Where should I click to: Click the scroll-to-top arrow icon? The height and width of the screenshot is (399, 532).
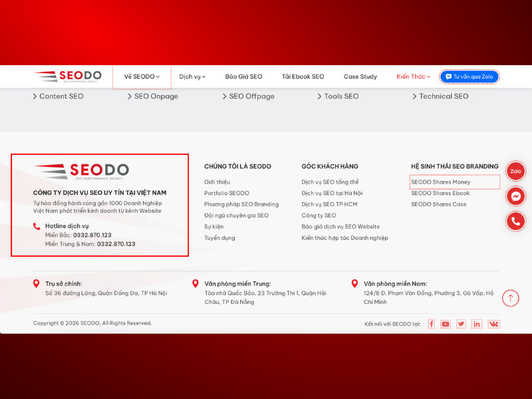coord(511,298)
